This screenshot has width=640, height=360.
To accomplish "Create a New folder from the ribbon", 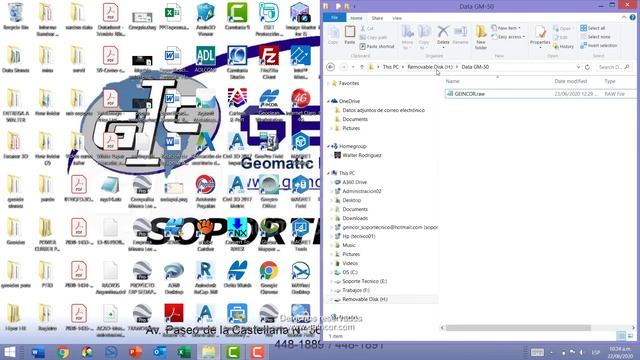I will 481,37.
